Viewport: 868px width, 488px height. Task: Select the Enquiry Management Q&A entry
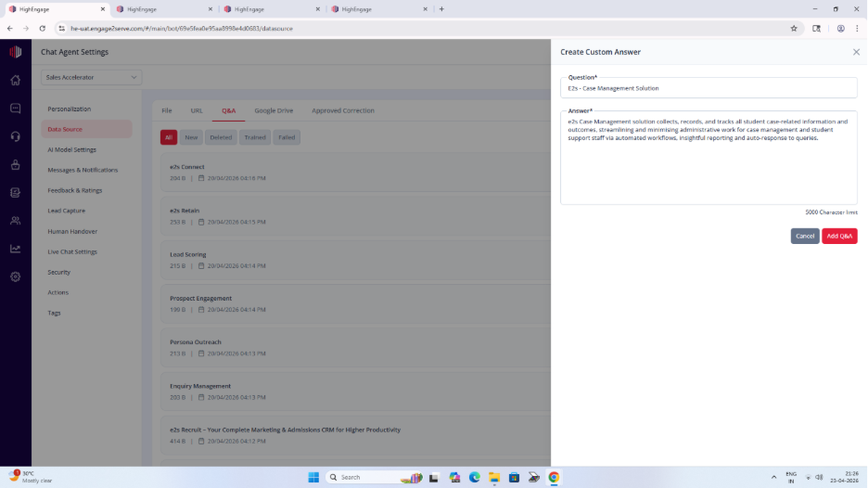coord(356,392)
